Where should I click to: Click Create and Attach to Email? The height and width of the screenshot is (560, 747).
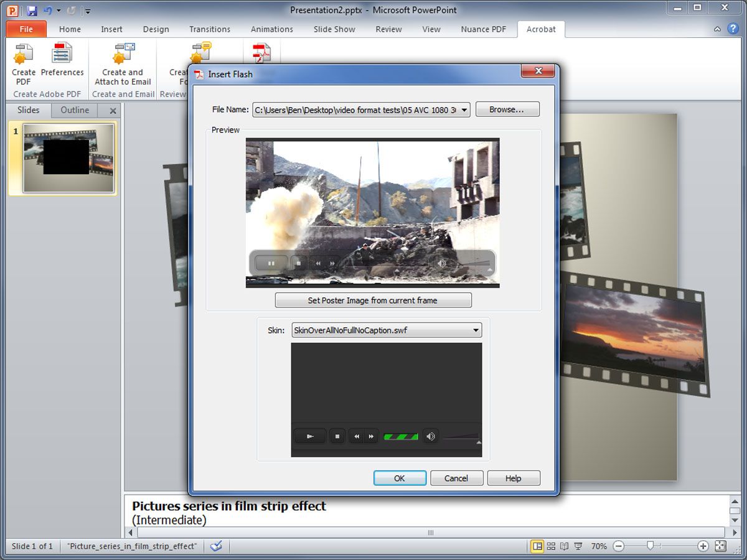[x=123, y=65]
